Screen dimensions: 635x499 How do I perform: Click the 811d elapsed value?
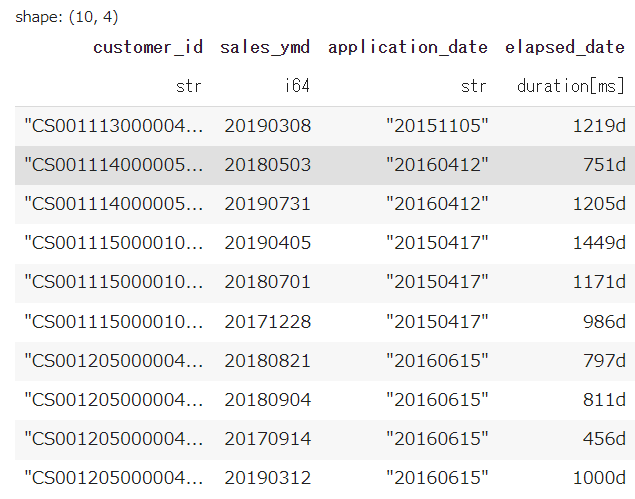point(604,400)
